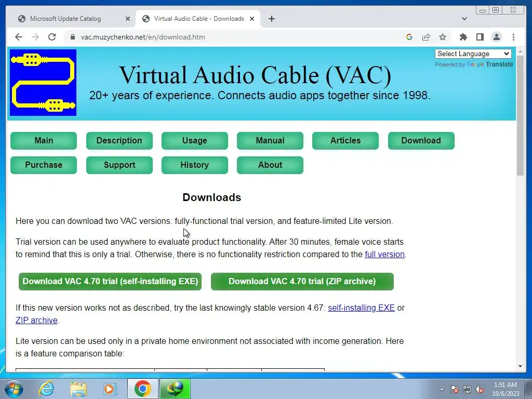
Task: Click the 'Virtual Audio Cable (VAC)' title
Action: click(x=255, y=75)
